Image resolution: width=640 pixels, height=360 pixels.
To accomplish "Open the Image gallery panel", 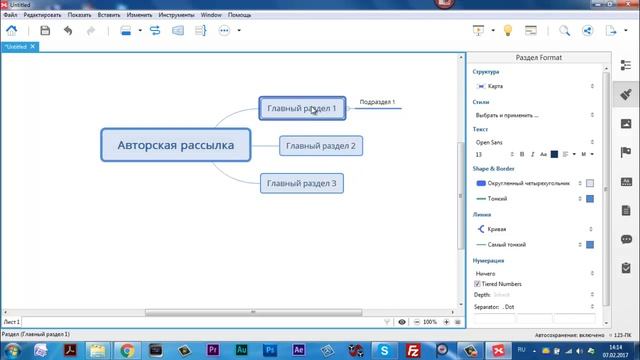I will point(626,123).
